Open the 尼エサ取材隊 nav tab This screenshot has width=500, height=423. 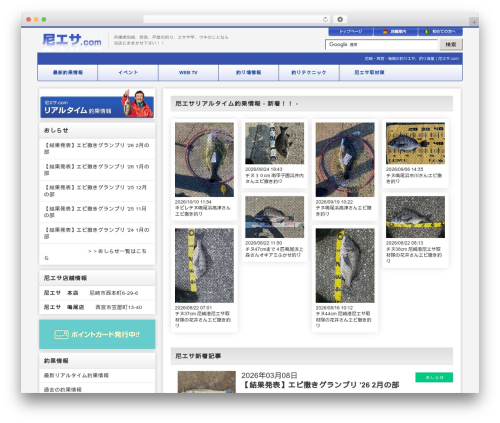coord(369,72)
